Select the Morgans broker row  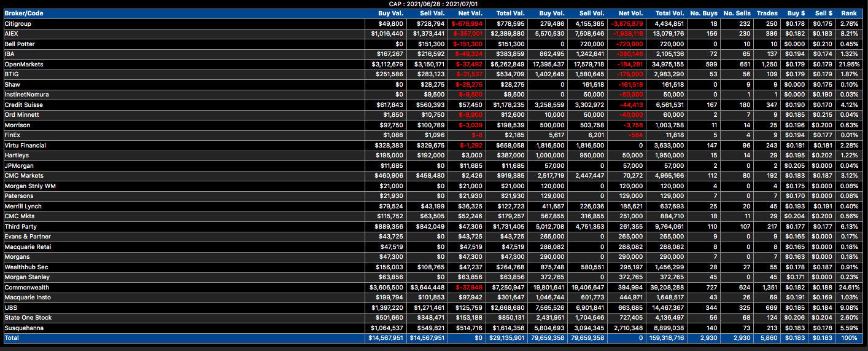point(434,257)
